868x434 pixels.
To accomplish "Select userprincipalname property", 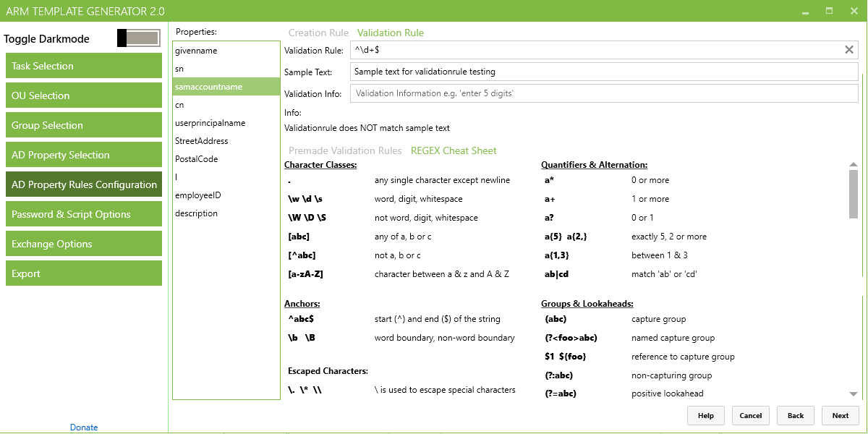I will [x=226, y=123].
